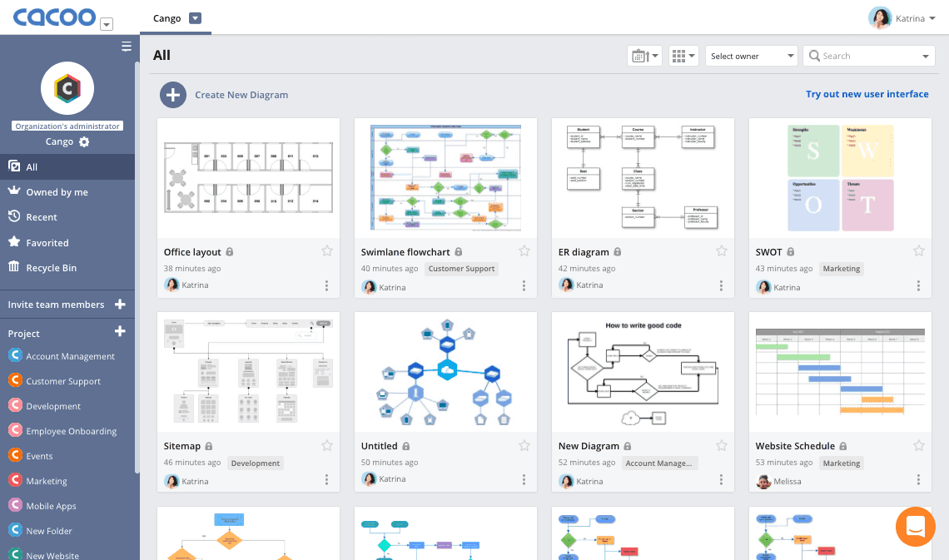Viewport: 949px width, 560px height.
Task: Collapse the sidebar with the hamburger icon
Action: pyautogui.click(x=126, y=47)
